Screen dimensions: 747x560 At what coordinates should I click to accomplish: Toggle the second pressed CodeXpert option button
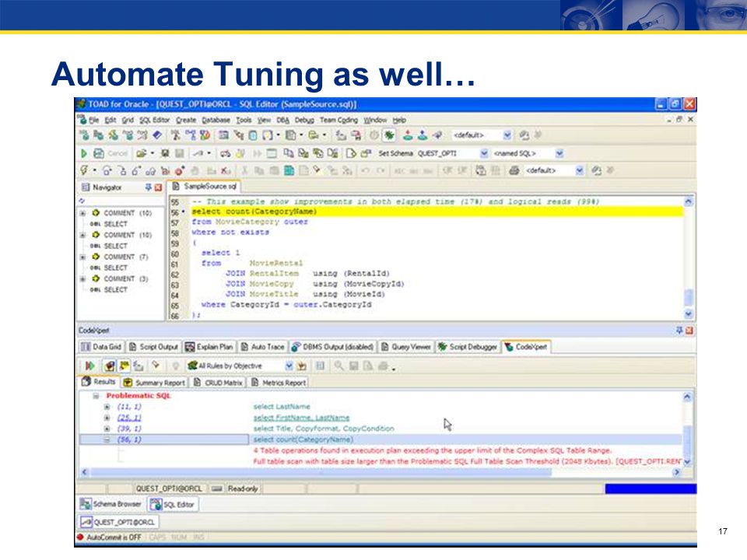(124, 366)
